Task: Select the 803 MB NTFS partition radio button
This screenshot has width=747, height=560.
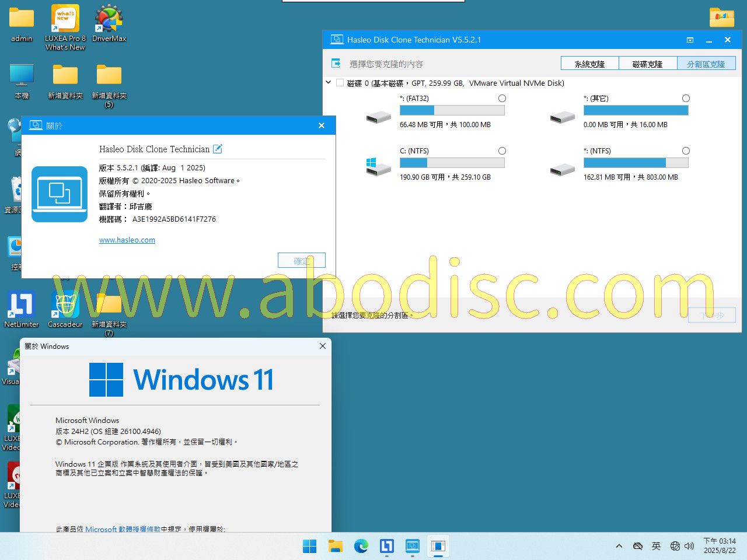Action: click(x=686, y=151)
